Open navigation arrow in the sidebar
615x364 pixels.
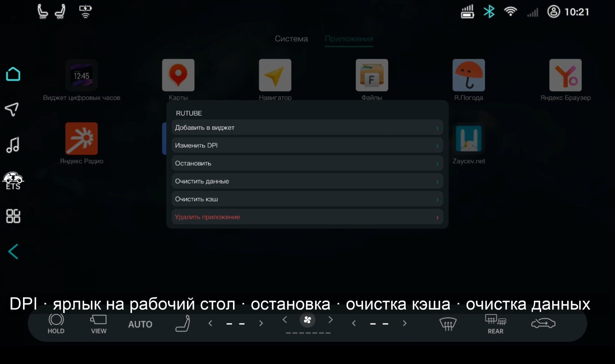click(12, 109)
